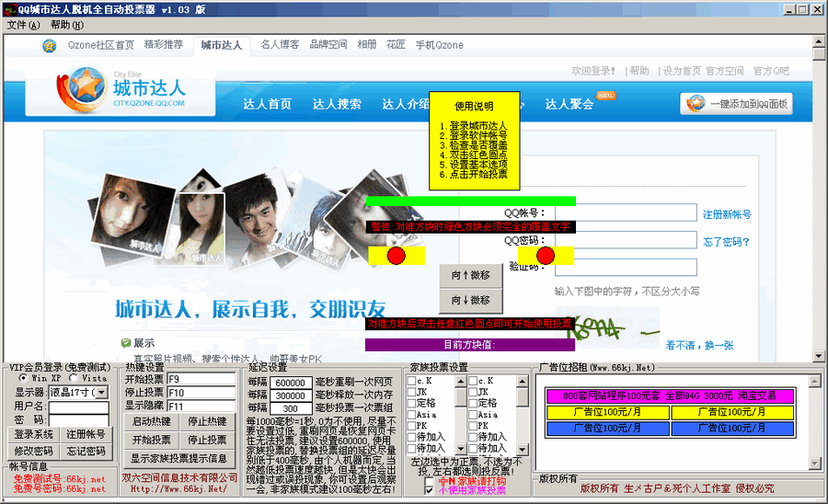Click the icon on 一键添加到QQ面板 button
This screenshot has height=504, width=828.
coord(696,103)
